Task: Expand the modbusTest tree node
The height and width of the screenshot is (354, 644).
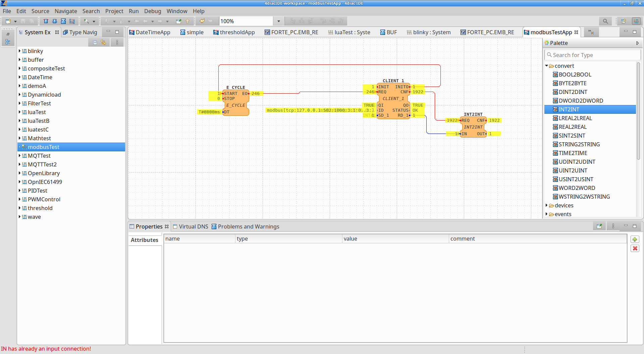Action: coord(19,147)
